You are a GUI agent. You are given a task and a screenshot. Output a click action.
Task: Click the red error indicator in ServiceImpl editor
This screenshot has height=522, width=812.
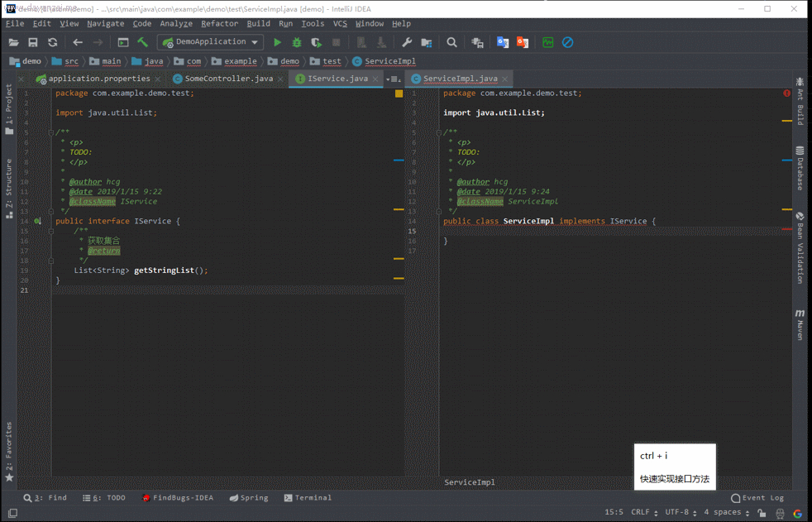786,93
